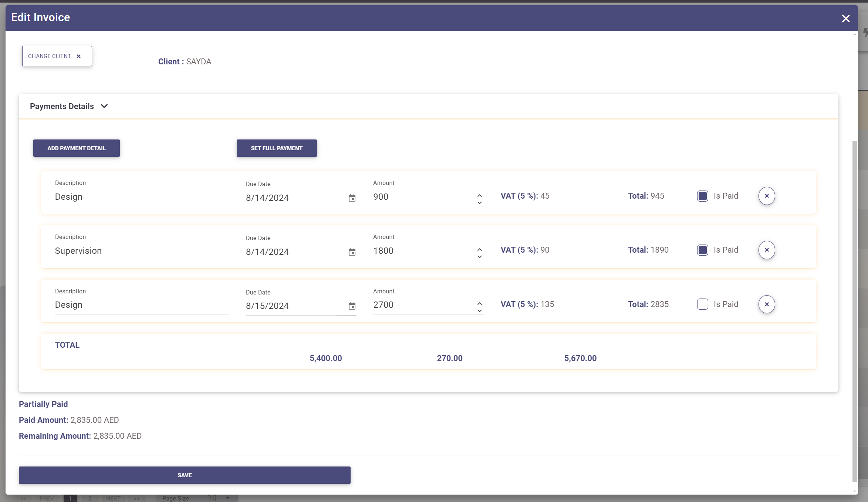This screenshot has height=502, width=868.
Task: Close the Edit Invoice dialog
Action: [x=845, y=18]
